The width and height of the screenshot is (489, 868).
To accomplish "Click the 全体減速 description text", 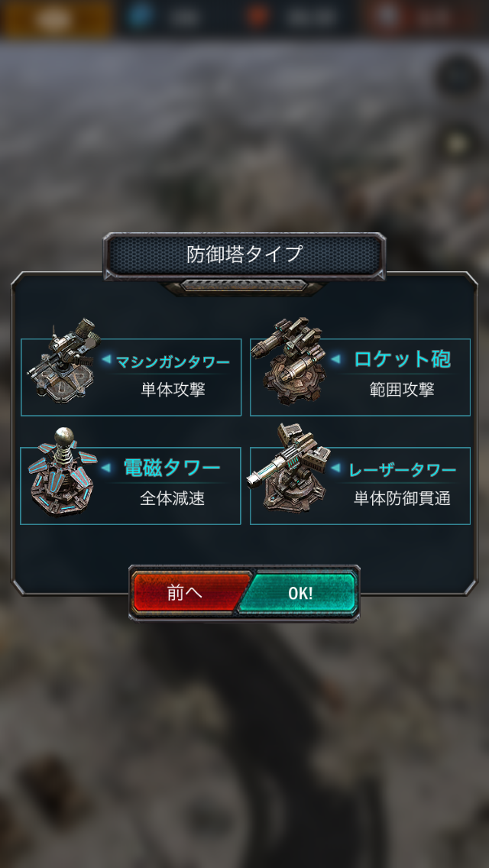I will click(x=172, y=498).
